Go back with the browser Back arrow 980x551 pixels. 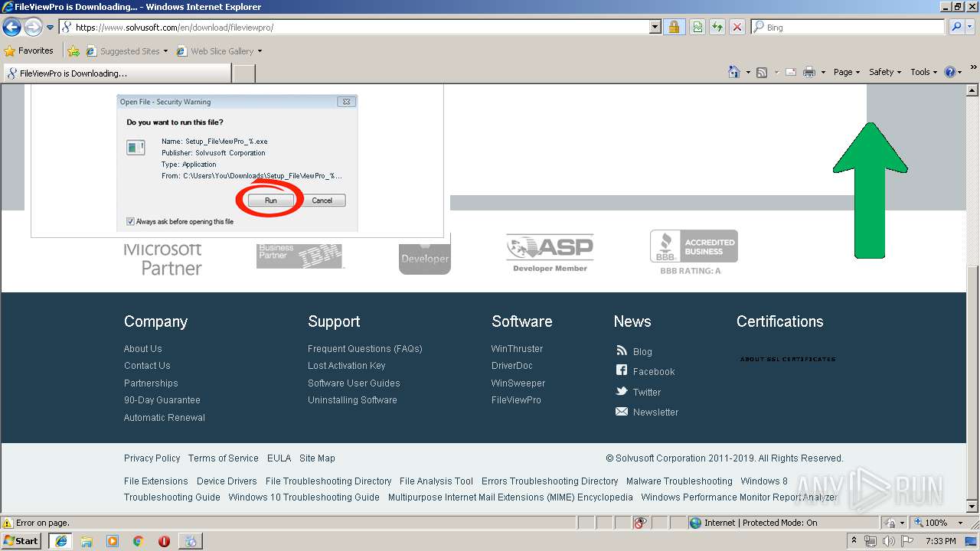[x=11, y=28]
